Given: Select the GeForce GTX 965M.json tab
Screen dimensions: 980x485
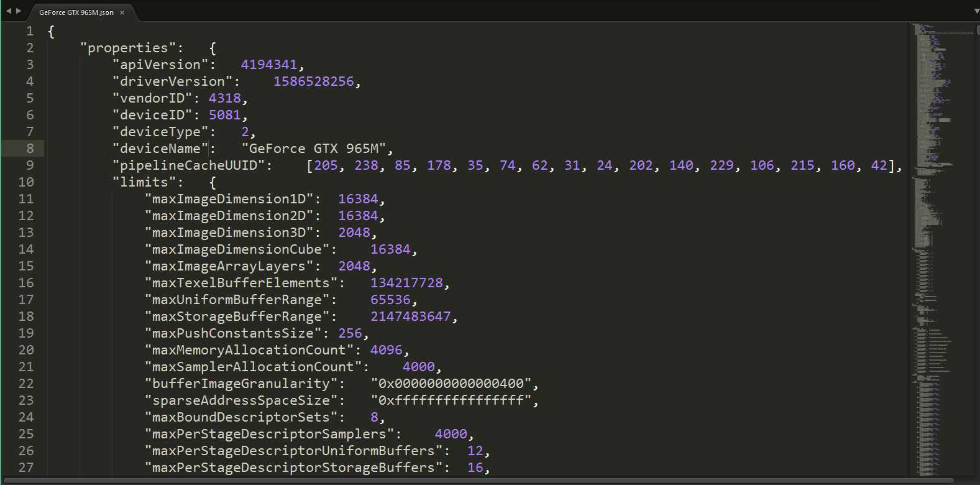Looking at the screenshot, I should (76, 12).
